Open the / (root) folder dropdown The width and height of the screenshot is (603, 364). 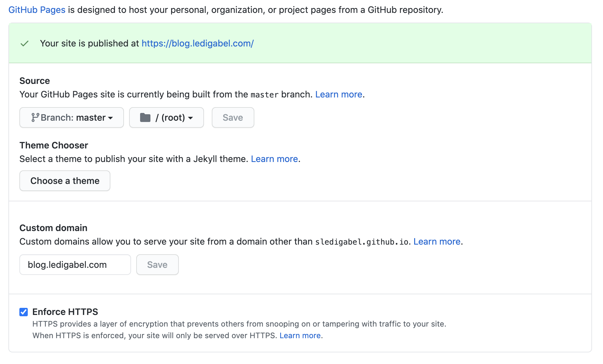pyautogui.click(x=166, y=117)
